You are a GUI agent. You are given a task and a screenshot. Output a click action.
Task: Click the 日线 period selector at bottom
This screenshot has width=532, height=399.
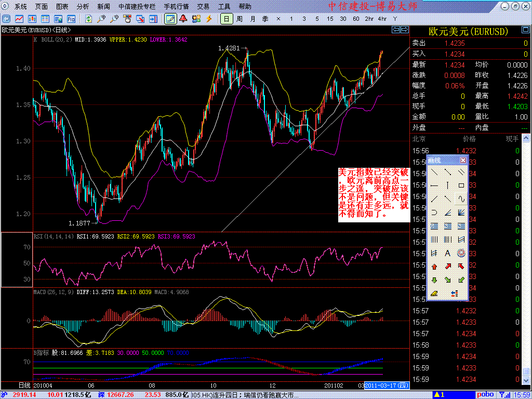click(24, 385)
